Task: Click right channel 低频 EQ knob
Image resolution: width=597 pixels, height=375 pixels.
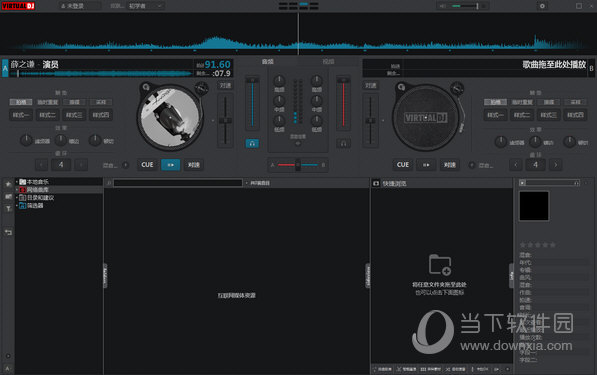Action: (316, 120)
